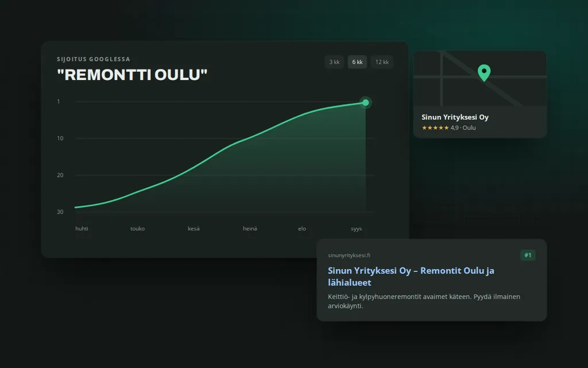The height and width of the screenshot is (368, 588).
Task: Switch to the 12 kk time range
Action: point(382,62)
